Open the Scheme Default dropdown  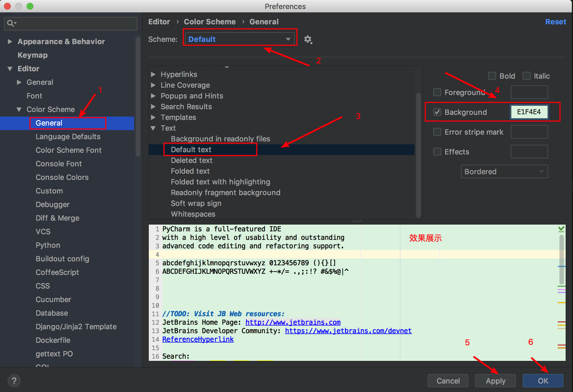click(239, 39)
